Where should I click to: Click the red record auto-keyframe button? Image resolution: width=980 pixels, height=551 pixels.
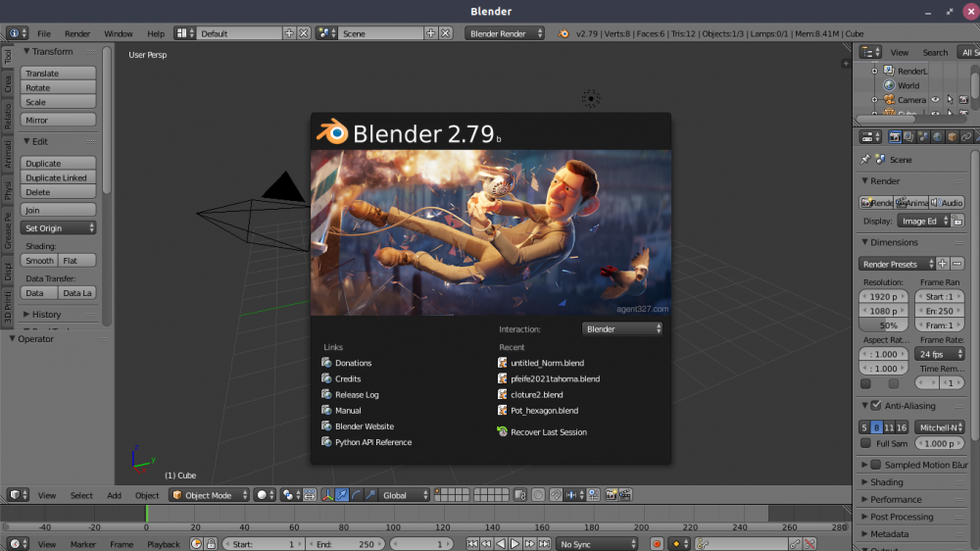pyautogui.click(x=657, y=544)
